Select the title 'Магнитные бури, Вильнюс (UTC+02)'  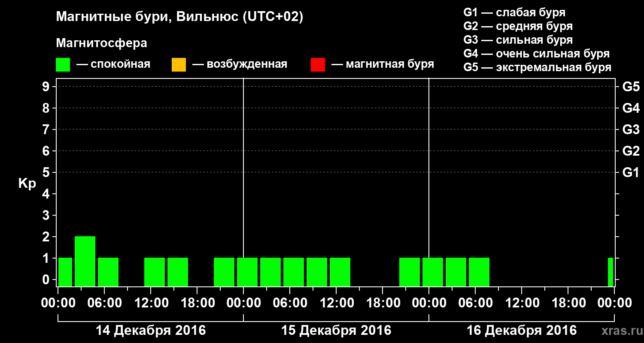[180, 17]
